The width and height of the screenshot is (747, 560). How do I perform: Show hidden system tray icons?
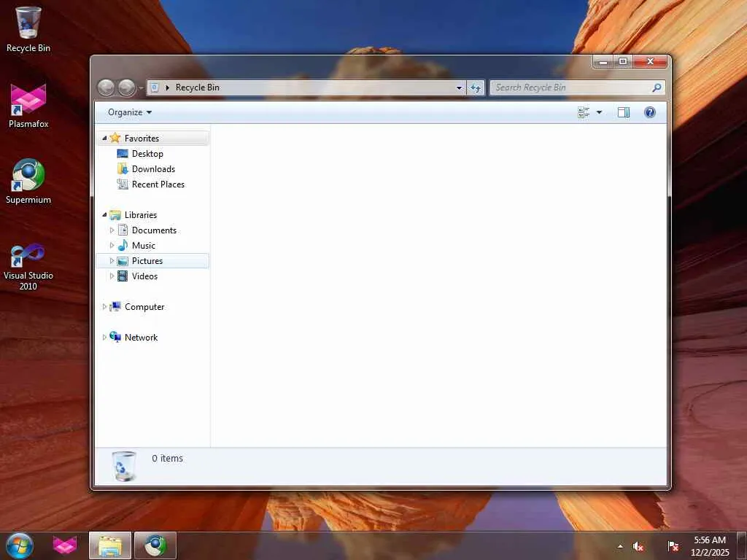tap(620, 546)
